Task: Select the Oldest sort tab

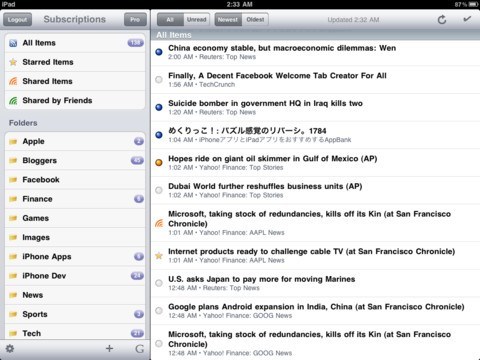Action: tap(255, 20)
